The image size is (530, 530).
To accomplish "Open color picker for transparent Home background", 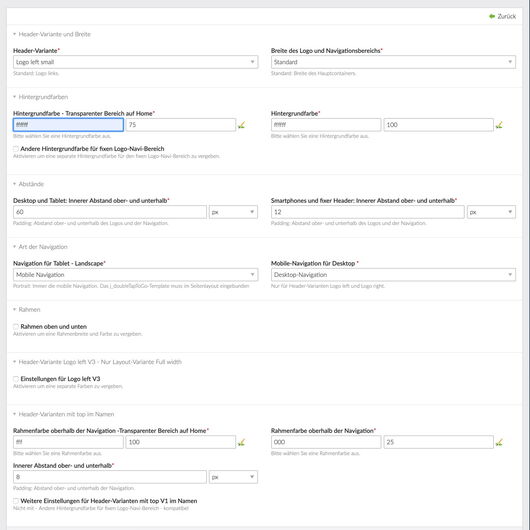I will pos(241,125).
